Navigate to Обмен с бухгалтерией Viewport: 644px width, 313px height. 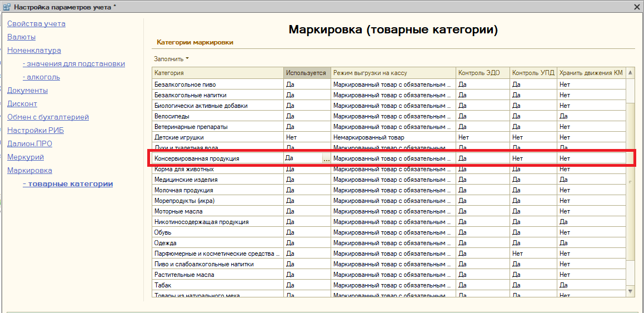(x=48, y=117)
